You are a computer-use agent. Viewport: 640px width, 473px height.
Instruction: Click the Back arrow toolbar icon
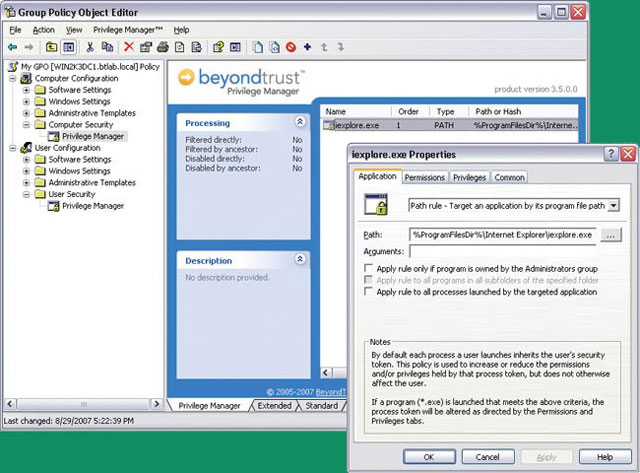click(13, 47)
